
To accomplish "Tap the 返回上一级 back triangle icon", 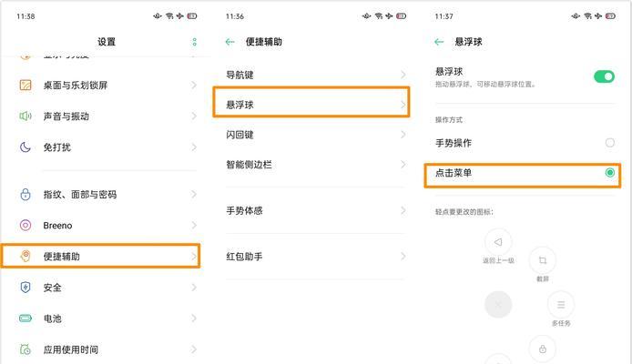I will (498, 242).
